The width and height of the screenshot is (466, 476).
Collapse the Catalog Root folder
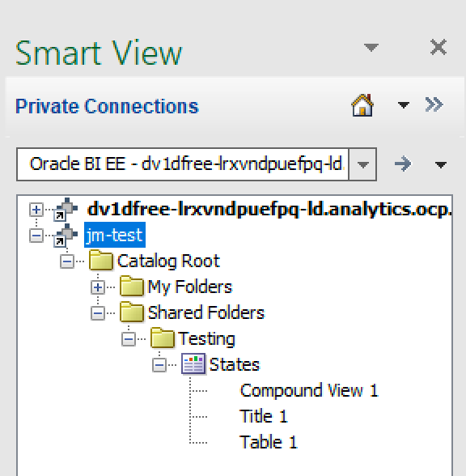[x=67, y=261]
